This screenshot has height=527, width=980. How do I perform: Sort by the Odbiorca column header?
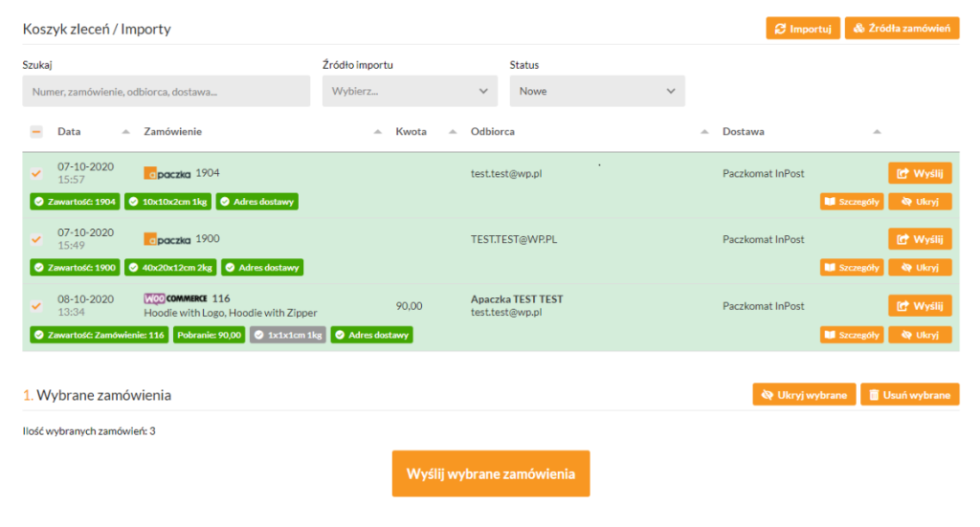(x=493, y=132)
